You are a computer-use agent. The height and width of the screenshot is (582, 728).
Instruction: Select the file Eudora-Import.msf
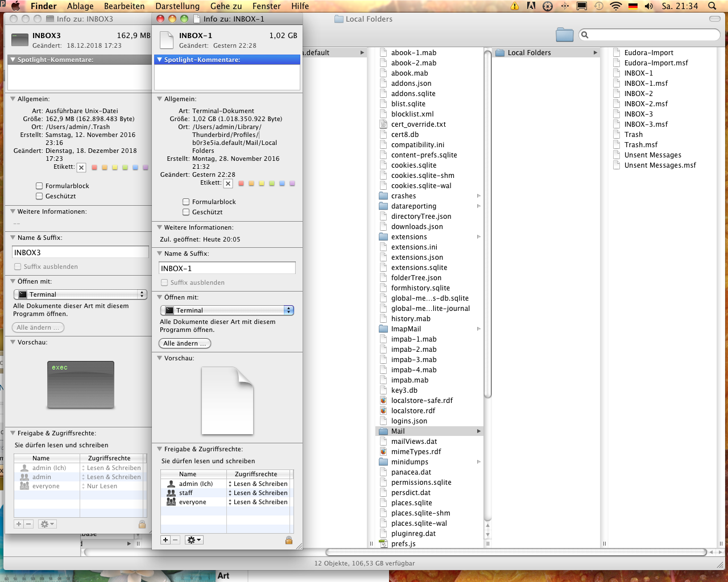656,63
